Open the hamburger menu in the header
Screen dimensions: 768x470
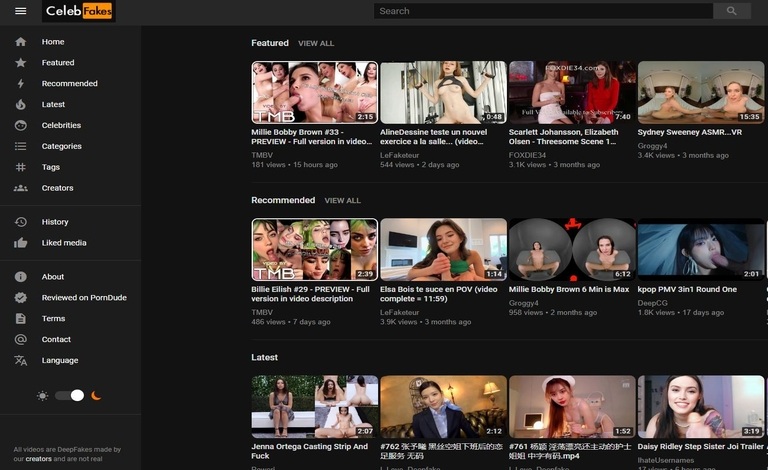pyautogui.click(x=20, y=11)
